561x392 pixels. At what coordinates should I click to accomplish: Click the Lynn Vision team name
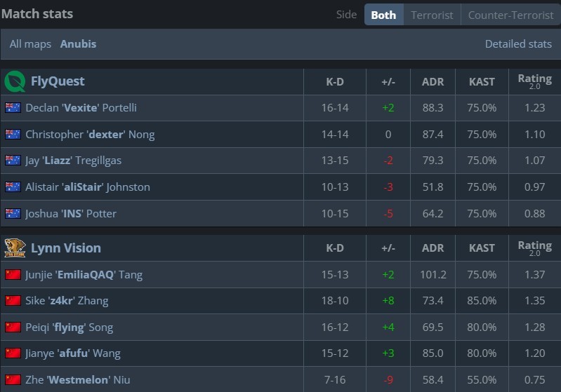[66, 248]
